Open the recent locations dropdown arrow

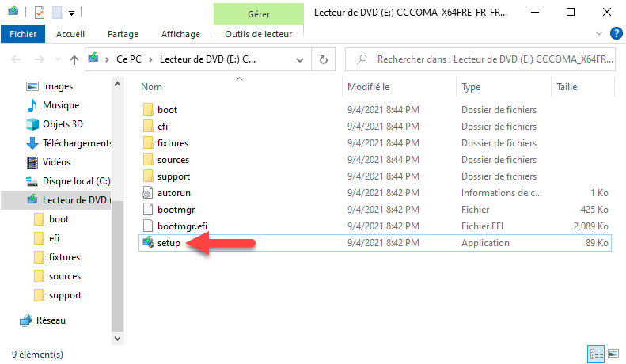click(58, 59)
